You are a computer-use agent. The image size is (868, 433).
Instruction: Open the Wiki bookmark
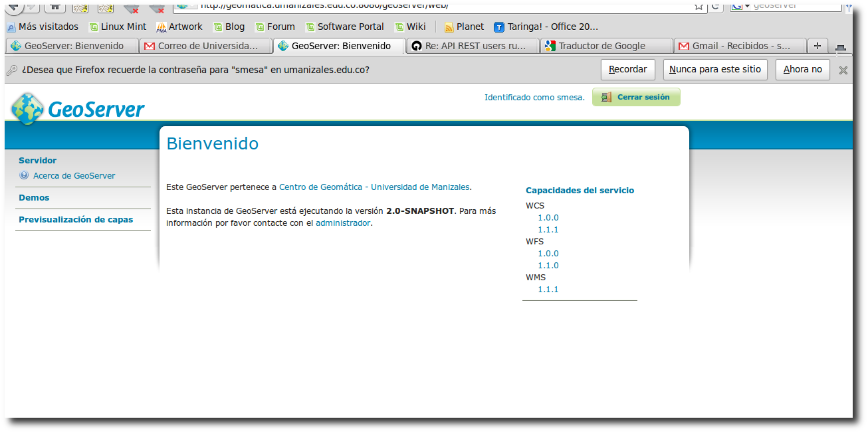coord(410,27)
